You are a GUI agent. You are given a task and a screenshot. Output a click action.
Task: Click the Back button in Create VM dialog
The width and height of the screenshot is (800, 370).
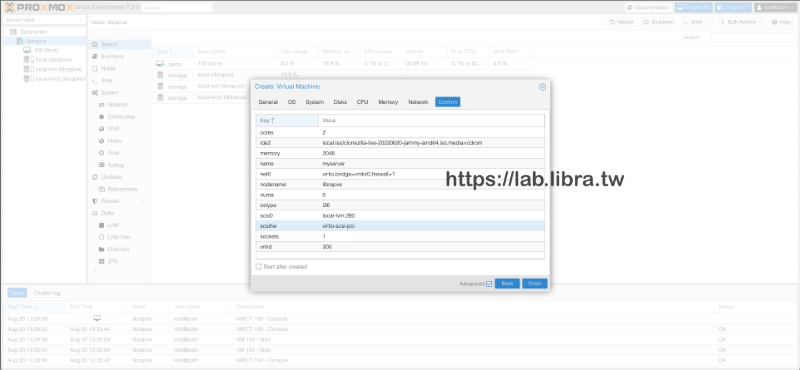507,283
